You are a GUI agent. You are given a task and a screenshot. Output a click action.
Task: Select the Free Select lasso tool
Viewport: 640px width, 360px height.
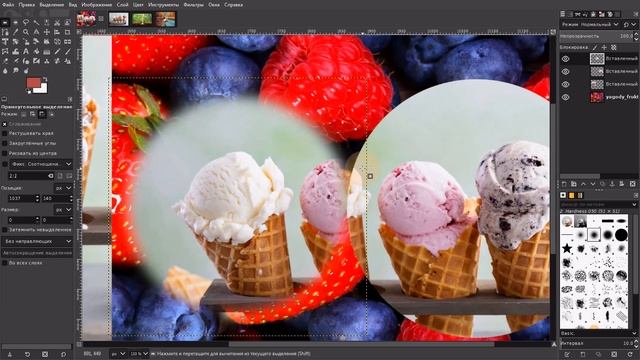[26, 22]
